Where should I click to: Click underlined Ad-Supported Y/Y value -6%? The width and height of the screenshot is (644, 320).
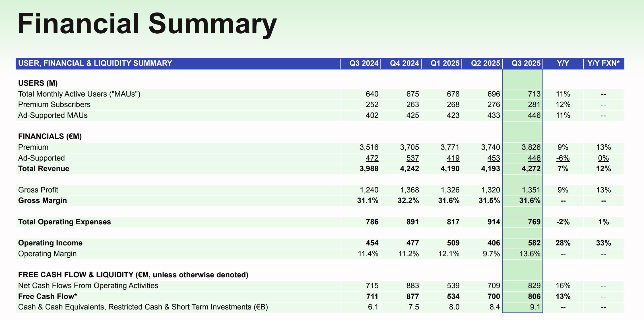pyautogui.click(x=563, y=158)
